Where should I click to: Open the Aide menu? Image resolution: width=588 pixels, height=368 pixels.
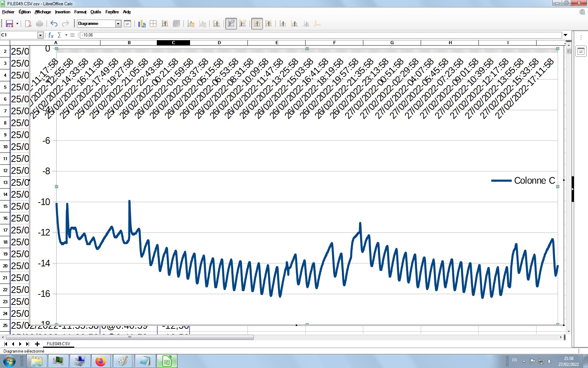point(127,12)
